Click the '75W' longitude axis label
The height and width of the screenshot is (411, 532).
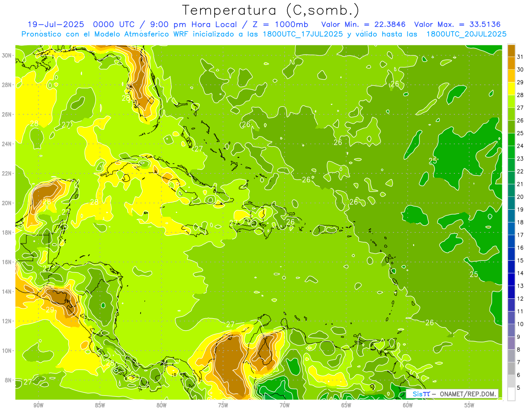[x=223, y=405]
